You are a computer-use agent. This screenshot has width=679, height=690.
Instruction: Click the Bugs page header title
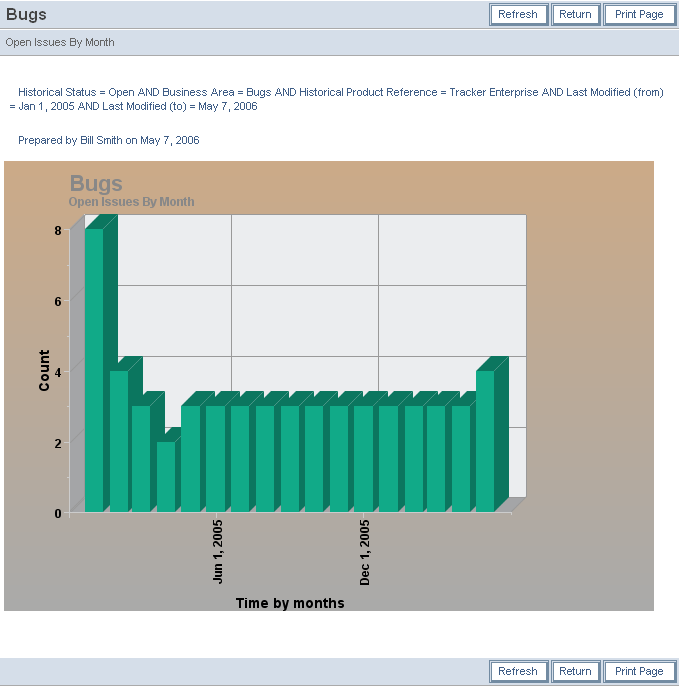pyautogui.click(x=26, y=15)
